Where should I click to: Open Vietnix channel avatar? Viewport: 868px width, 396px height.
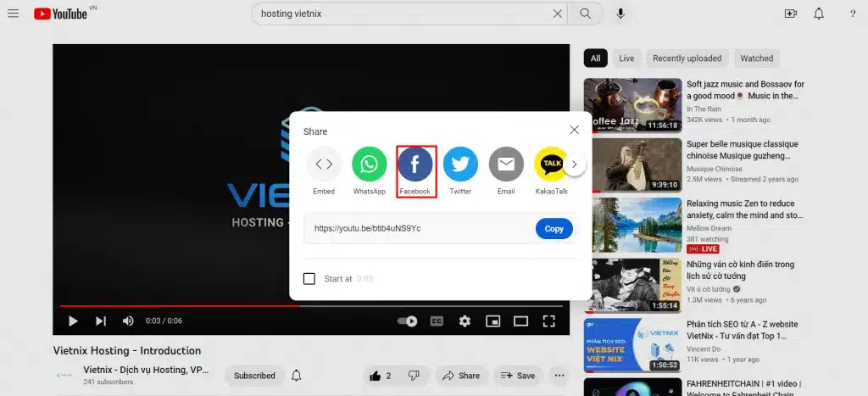pos(64,375)
